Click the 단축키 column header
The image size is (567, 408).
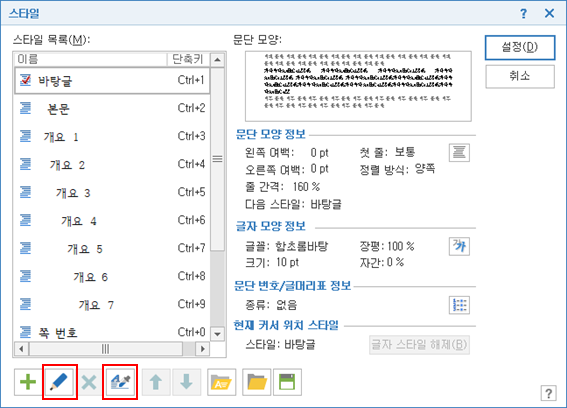pyautogui.click(x=188, y=59)
